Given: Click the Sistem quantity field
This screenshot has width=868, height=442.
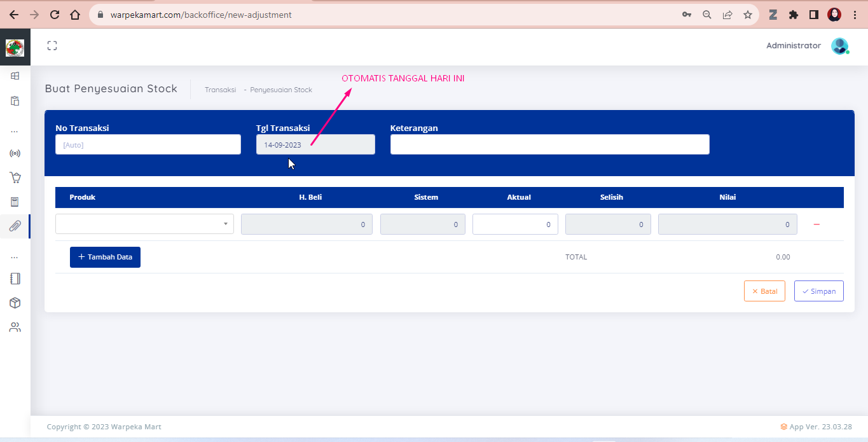Looking at the screenshot, I should (x=423, y=224).
